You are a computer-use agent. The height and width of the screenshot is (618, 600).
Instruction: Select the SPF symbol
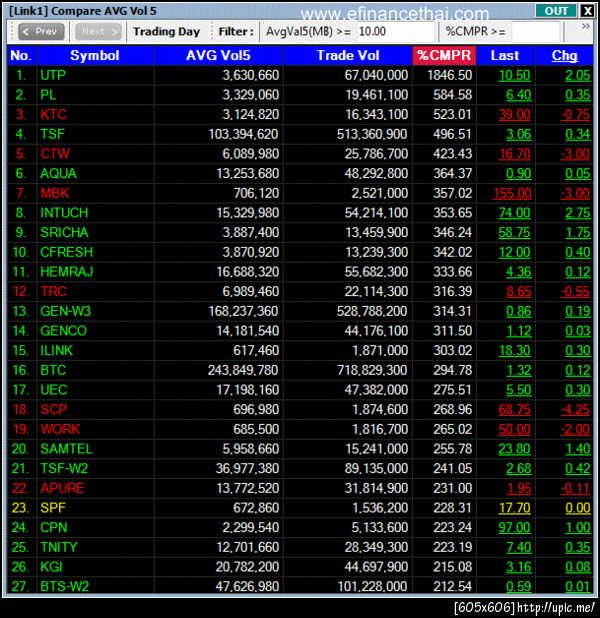pos(52,508)
